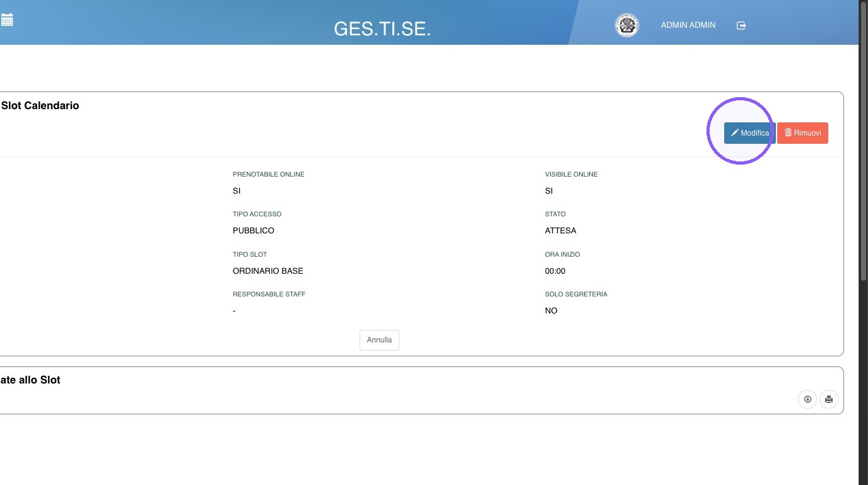Click the logout icon beside ADMIN ADMIN
Image resolution: width=868 pixels, height=485 pixels.
coord(741,25)
